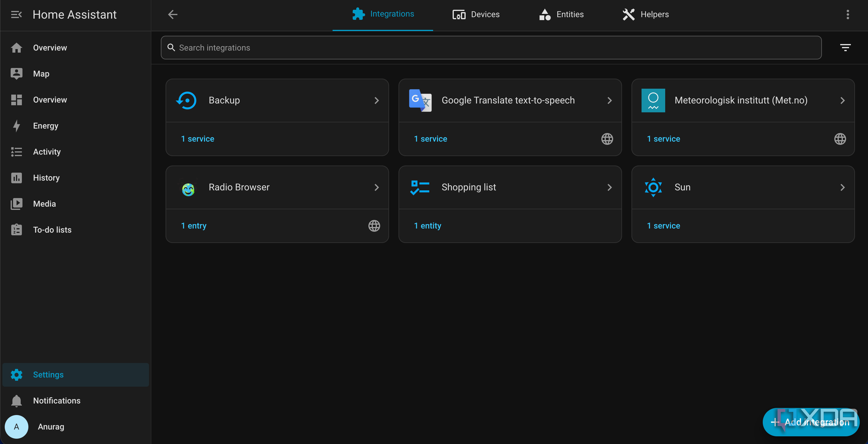Click the Radio Browser globe face icon

click(x=188, y=189)
